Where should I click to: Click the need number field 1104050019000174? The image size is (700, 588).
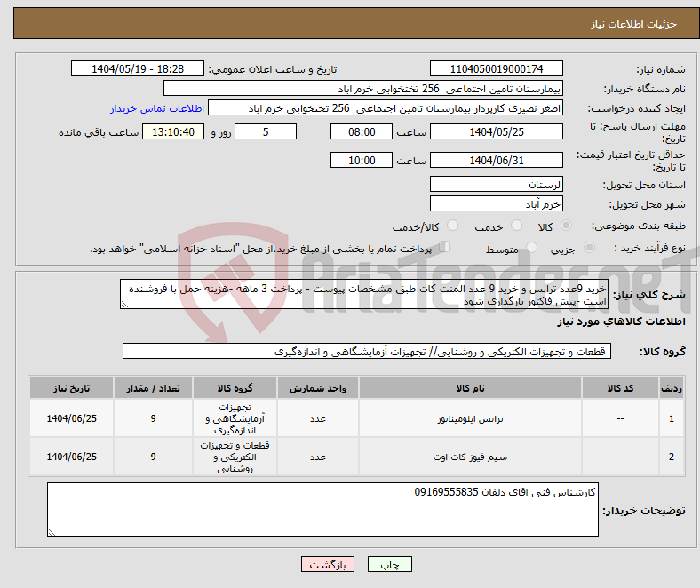click(496, 69)
